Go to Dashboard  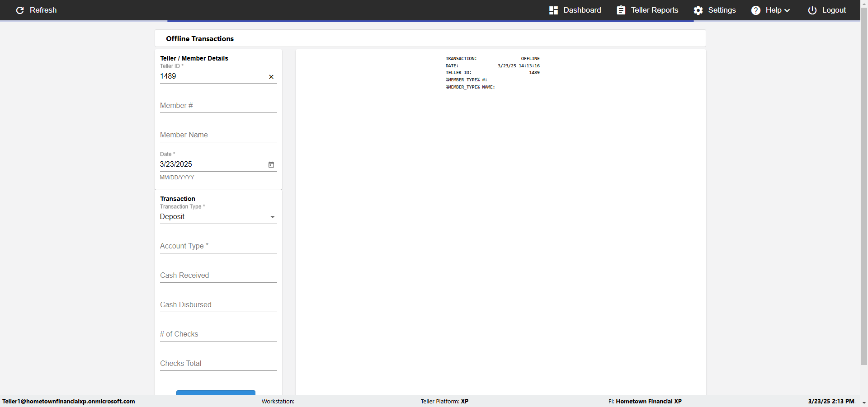tap(582, 10)
